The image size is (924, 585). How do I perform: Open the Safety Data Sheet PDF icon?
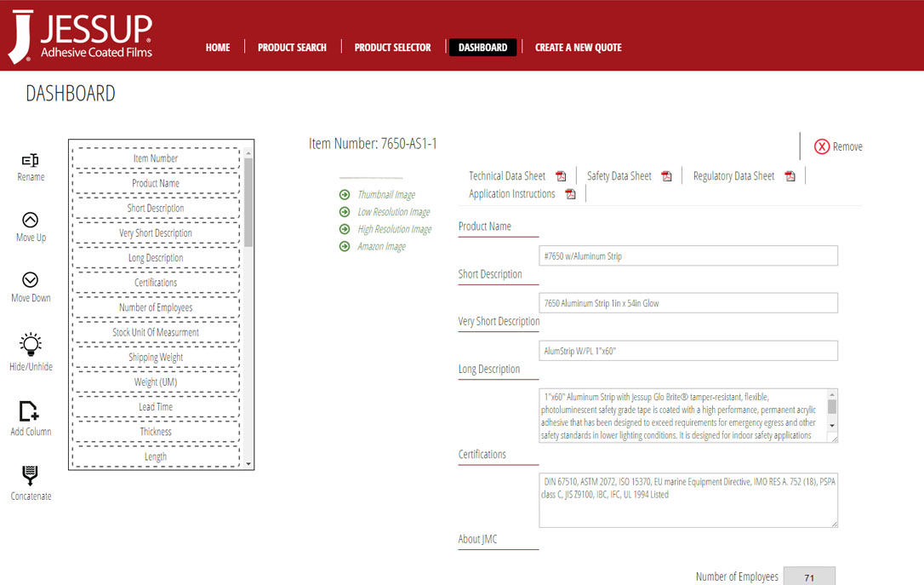[x=666, y=176]
